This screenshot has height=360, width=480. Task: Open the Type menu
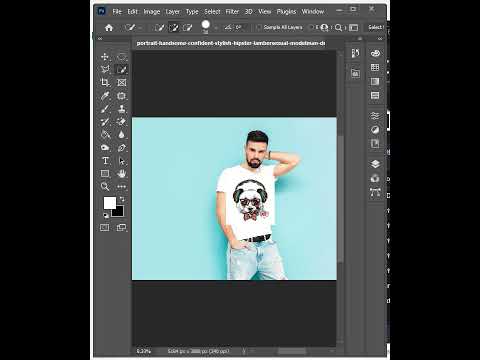[x=192, y=12]
